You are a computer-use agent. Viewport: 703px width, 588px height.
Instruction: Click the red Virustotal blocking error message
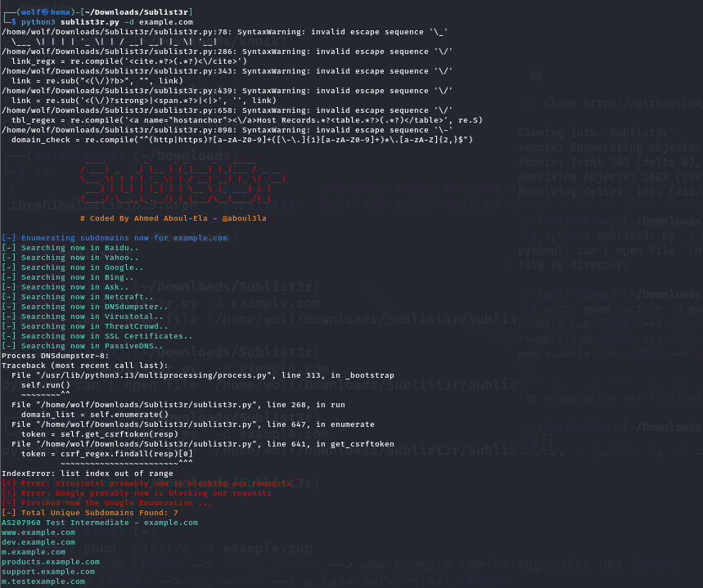coord(147,483)
